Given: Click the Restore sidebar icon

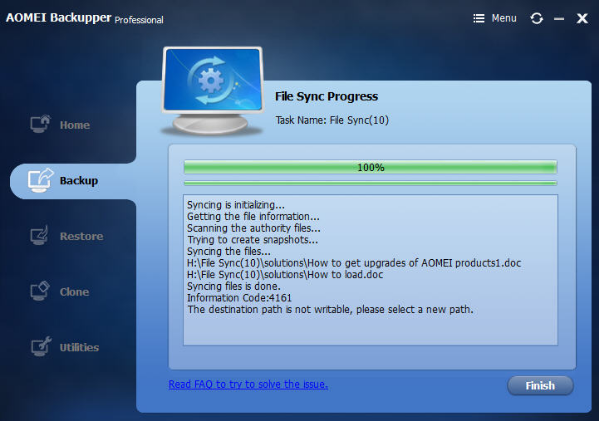Looking at the screenshot, I should tap(39, 235).
